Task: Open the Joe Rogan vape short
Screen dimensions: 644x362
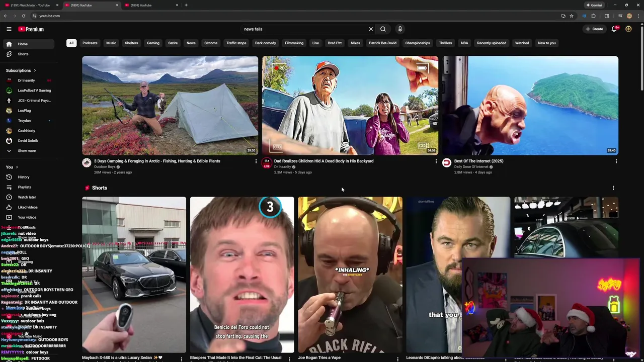Action: (x=350, y=275)
